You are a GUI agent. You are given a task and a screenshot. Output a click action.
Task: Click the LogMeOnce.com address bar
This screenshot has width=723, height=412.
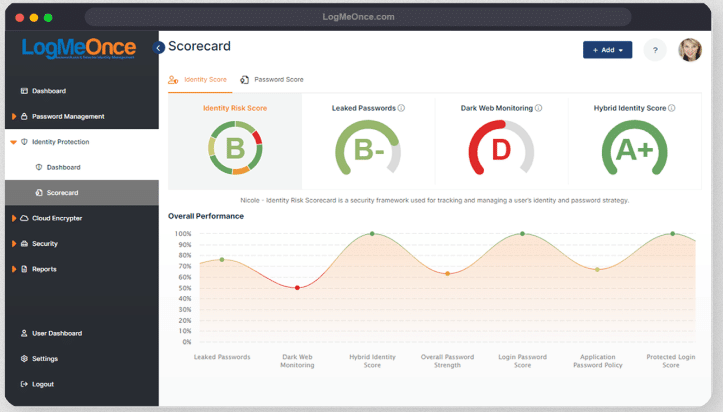(358, 17)
